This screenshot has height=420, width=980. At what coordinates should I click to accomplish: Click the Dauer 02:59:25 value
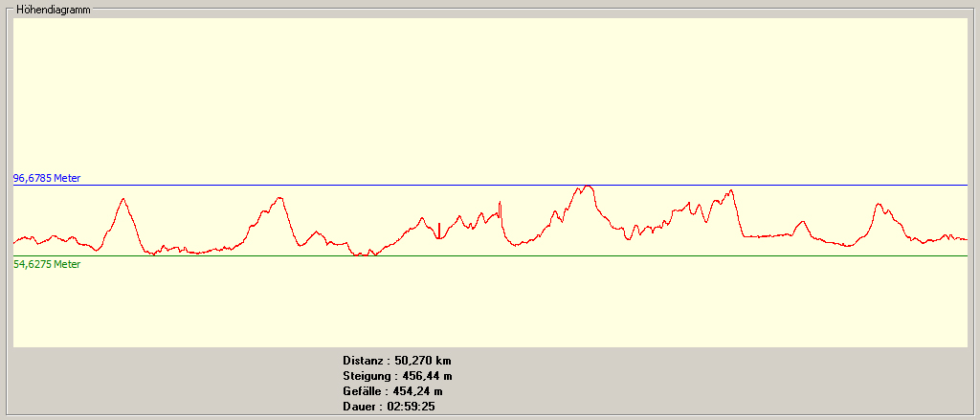pos(390,407)
